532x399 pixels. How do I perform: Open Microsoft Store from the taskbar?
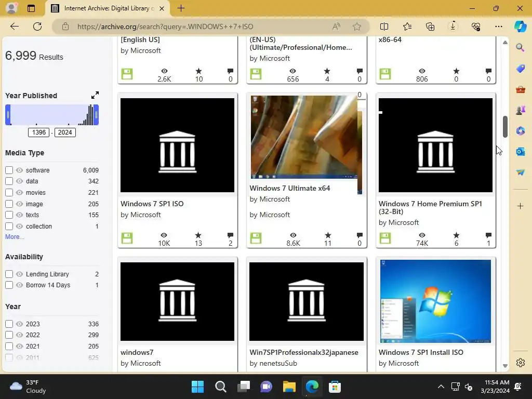[335, 387]
